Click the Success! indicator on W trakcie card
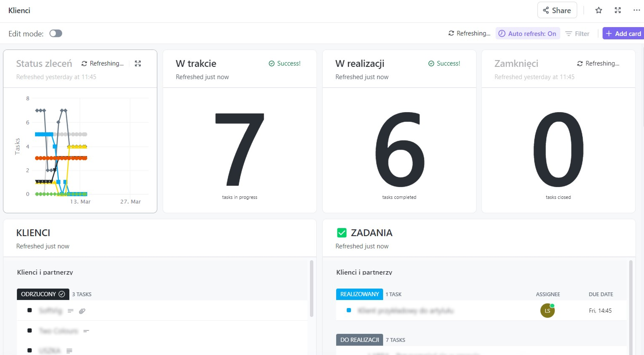 click(x=285, y=63)
